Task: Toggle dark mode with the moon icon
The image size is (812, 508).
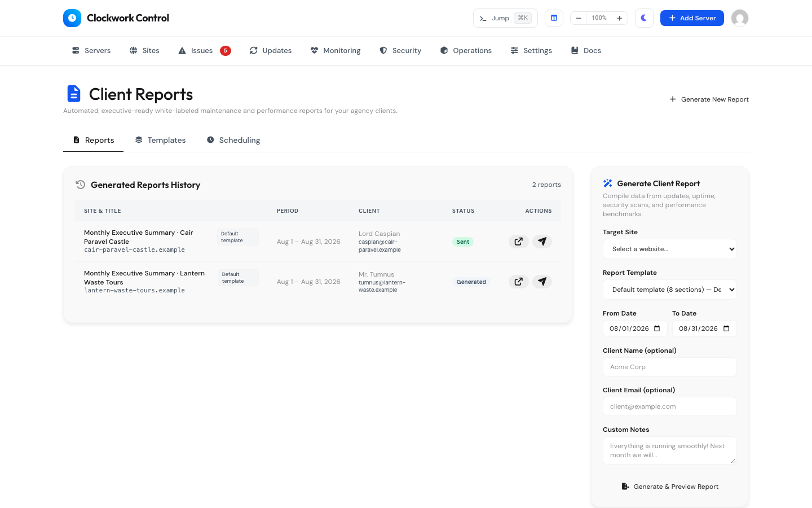Action: (644, 18)
